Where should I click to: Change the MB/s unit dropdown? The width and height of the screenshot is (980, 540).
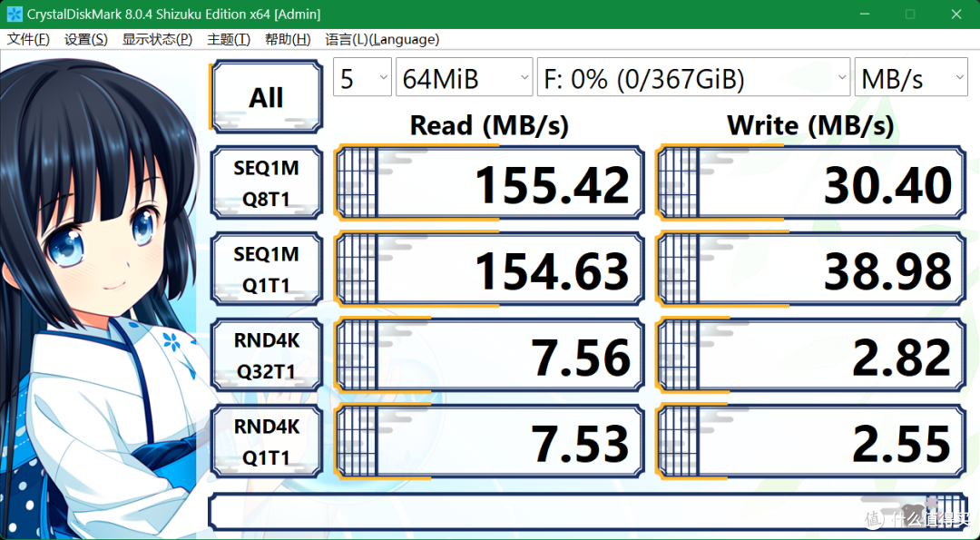(x=911, y=77)
